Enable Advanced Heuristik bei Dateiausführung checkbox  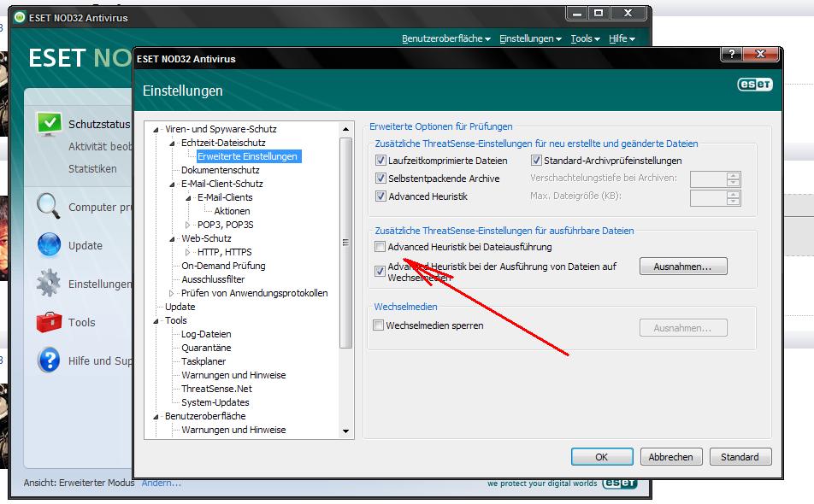click(380, 247)
